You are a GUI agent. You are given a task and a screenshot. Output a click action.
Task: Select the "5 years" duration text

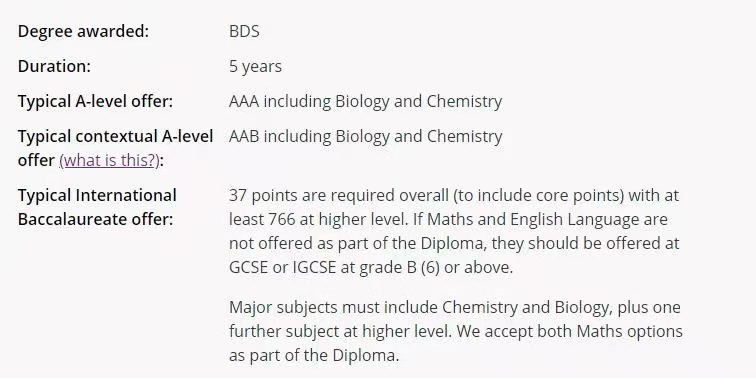pos(255,67)
